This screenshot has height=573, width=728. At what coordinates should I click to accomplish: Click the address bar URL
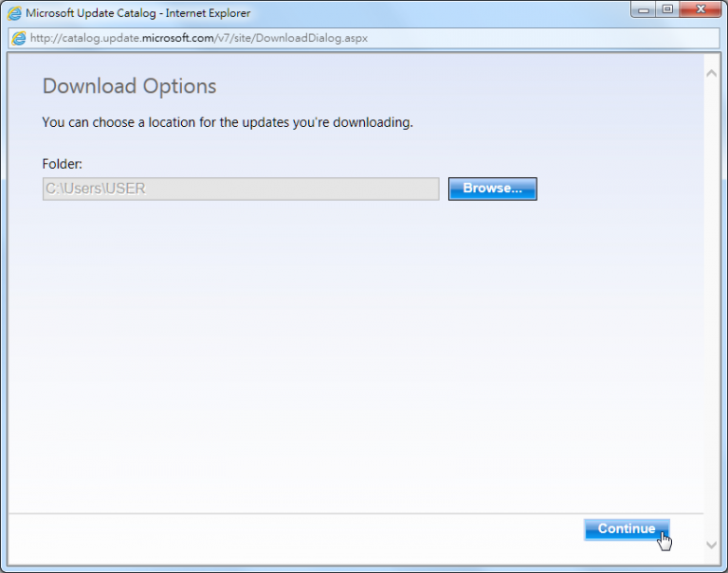coord(199,38)
